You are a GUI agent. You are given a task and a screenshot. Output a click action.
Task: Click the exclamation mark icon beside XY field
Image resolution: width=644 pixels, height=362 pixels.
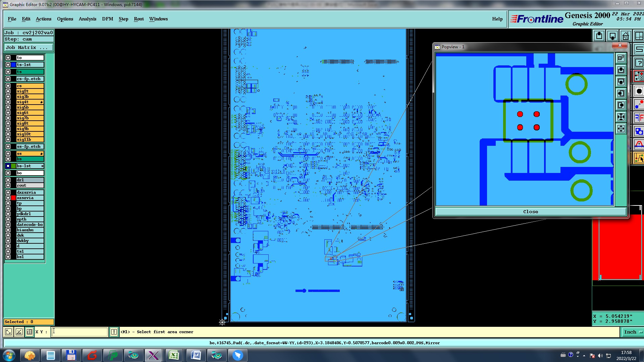tap(114, 332)
